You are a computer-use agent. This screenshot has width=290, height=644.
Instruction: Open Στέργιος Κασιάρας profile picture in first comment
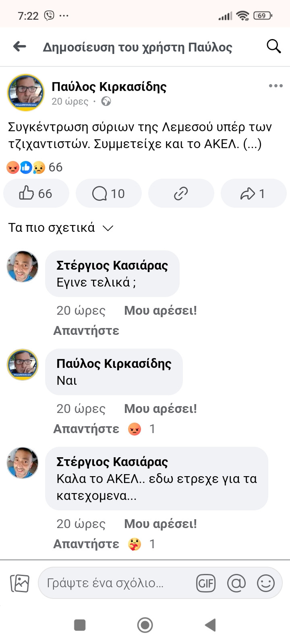[23, 266]
